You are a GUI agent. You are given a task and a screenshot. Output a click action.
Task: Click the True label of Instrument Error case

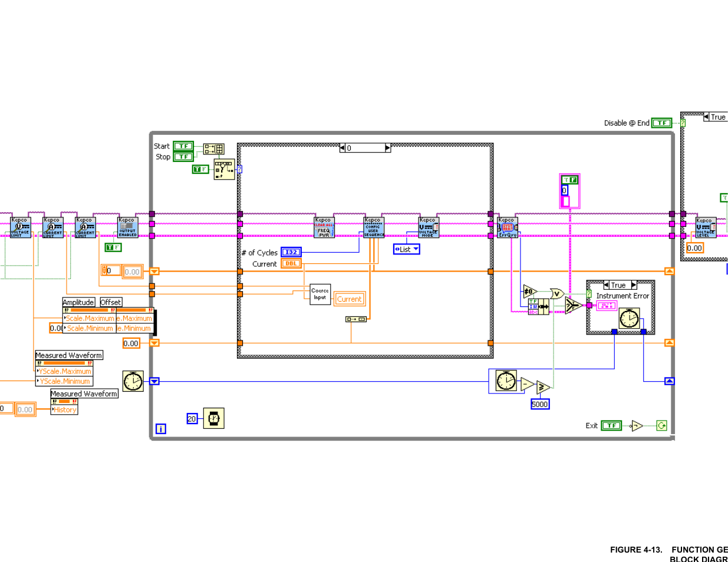click(x=618, y=285)
